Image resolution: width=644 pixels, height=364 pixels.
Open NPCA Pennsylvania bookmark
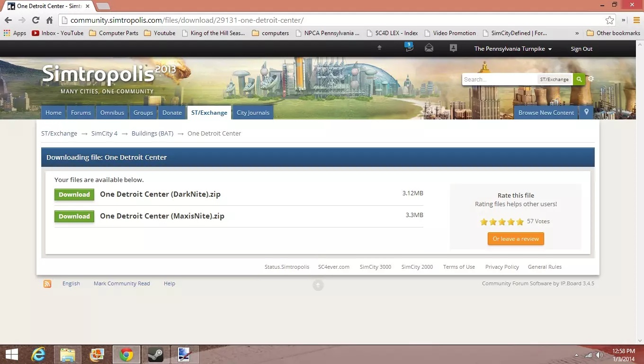tap(327, 33)
